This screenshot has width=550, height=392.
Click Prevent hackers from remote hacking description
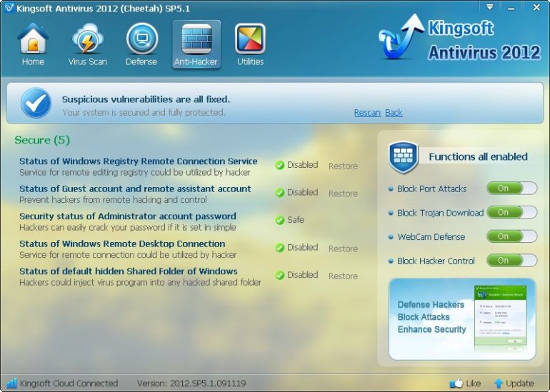pos(113,200)
